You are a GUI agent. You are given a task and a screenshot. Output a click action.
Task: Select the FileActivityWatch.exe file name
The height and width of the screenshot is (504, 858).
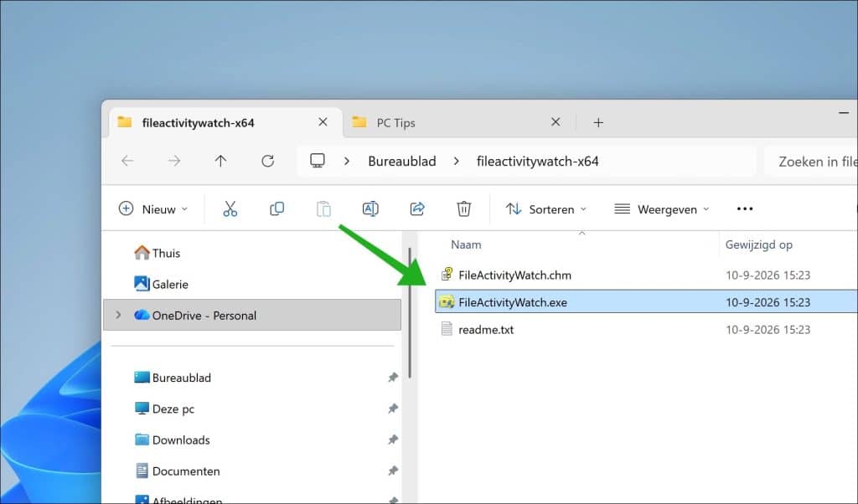click(513, 302)
